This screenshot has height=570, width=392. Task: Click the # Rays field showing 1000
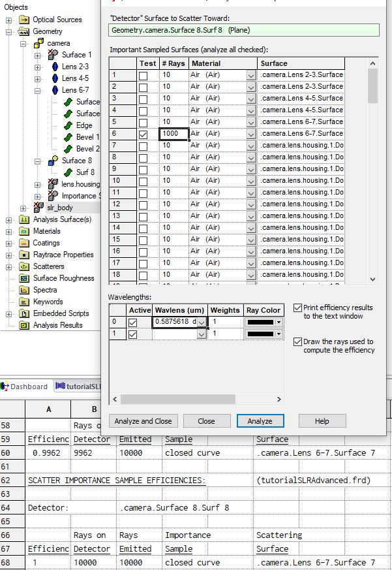(x=173, y=134)
